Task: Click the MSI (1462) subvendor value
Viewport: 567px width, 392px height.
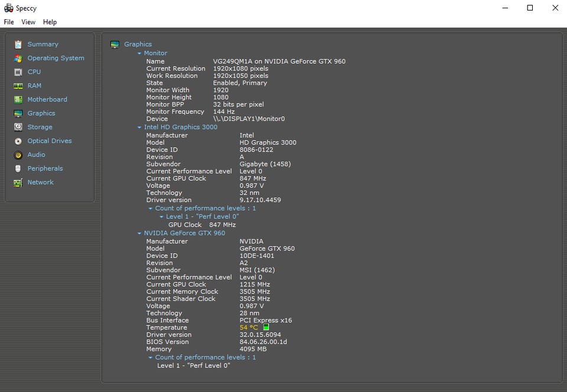Action: [257, 270]
